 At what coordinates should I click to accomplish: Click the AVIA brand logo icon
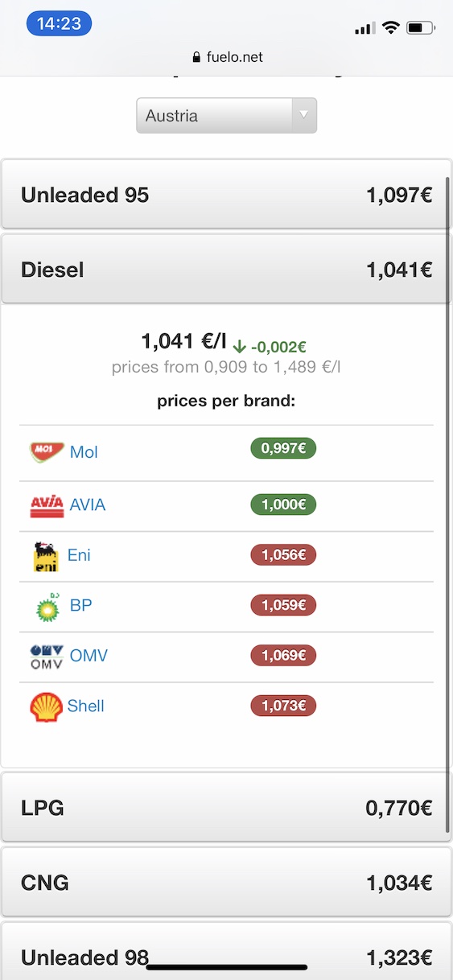tap(47, 505)
